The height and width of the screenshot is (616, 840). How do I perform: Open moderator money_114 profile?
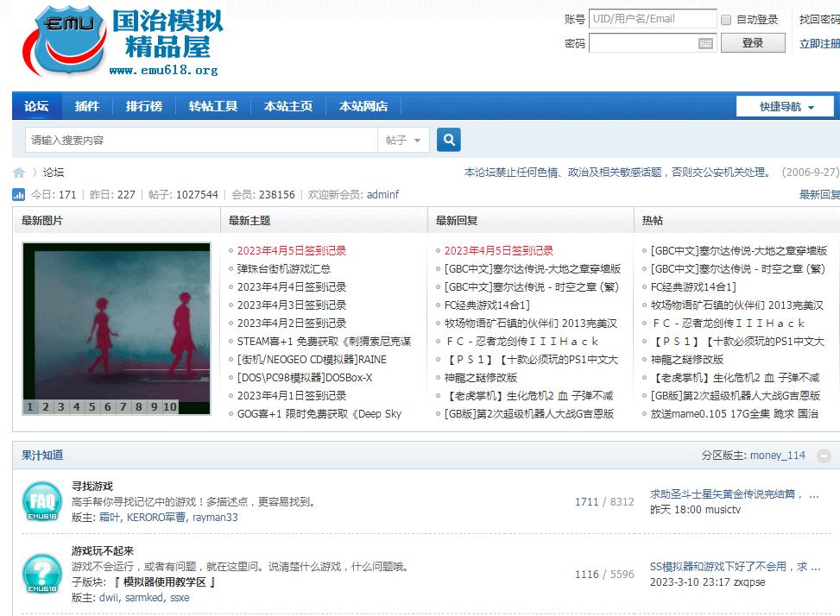(x=777, y=456)
